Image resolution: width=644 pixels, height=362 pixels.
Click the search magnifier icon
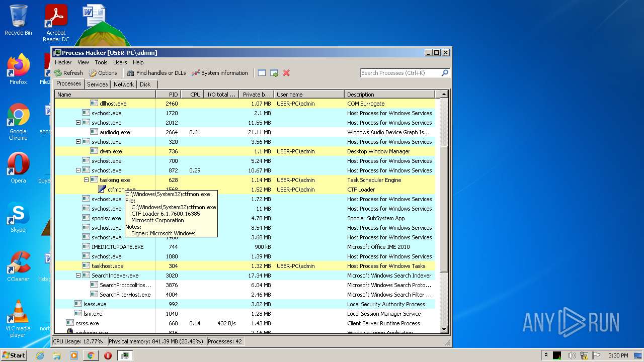coord(445,73)
